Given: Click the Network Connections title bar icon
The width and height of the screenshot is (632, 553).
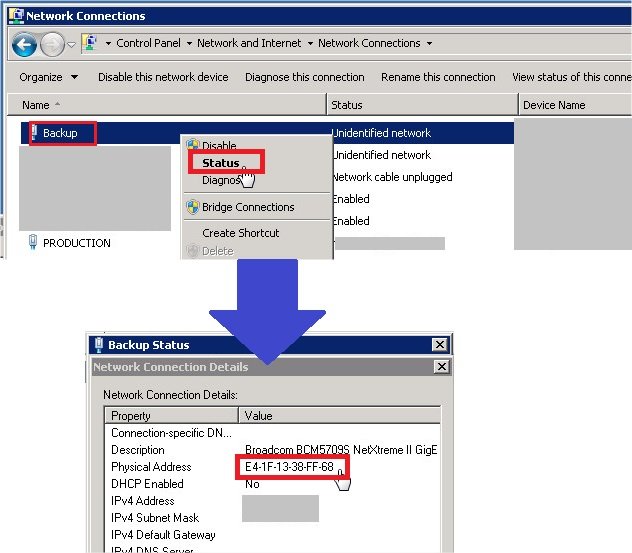Looking at the screenshot, I should point(14,16).
